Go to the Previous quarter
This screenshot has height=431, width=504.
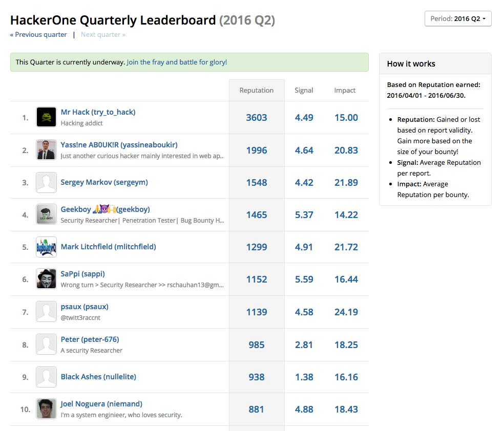pyautogui.click(x=38, y=34)
